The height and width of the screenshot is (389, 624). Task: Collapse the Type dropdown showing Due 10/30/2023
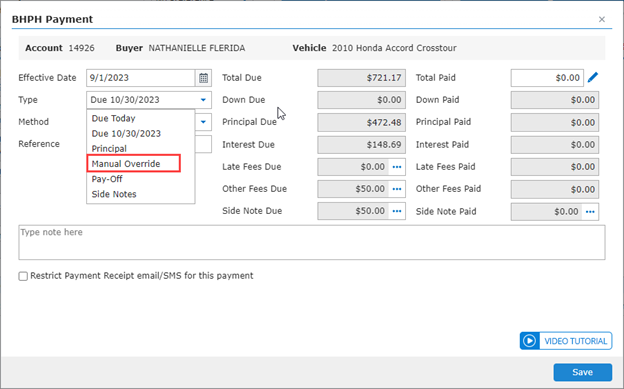pos(203,100)
